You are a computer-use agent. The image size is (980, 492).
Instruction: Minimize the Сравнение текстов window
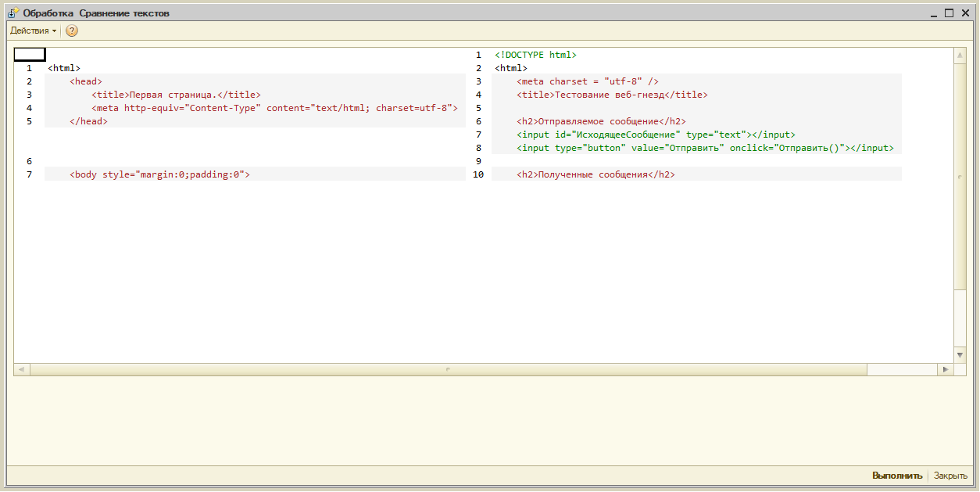(x=935, y=13)
